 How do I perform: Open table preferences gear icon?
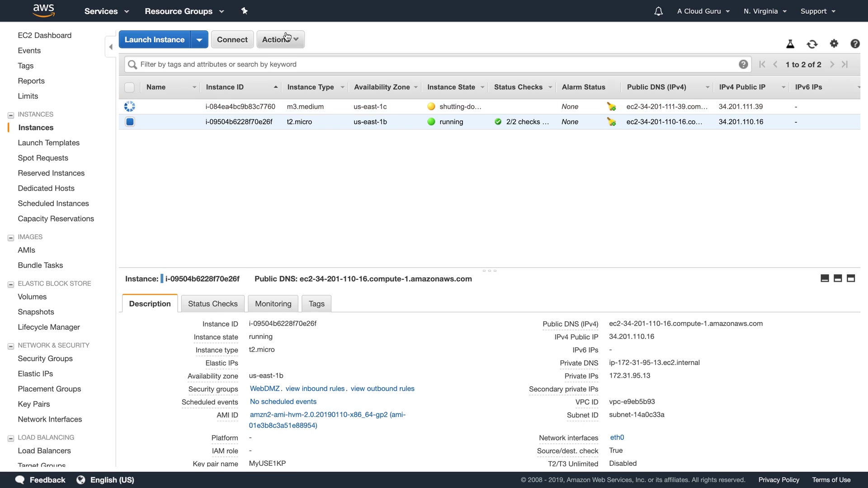(x=834, y=43)
